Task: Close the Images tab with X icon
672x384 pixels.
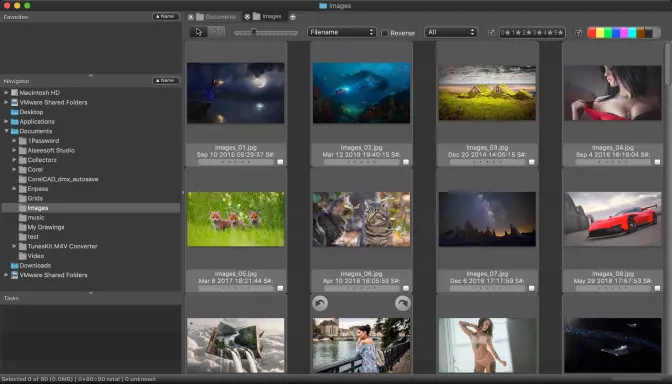Action: [x=247, y=17]
